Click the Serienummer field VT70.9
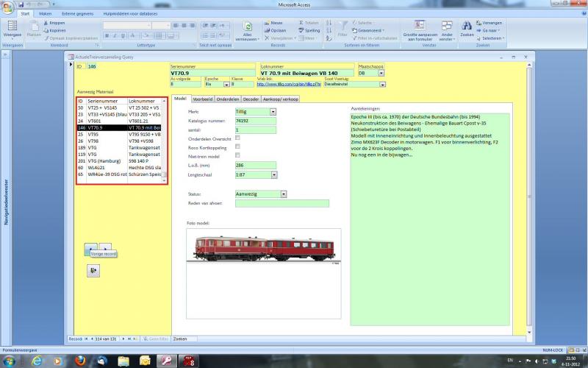 pyautogui.click(x=212, y=73)
